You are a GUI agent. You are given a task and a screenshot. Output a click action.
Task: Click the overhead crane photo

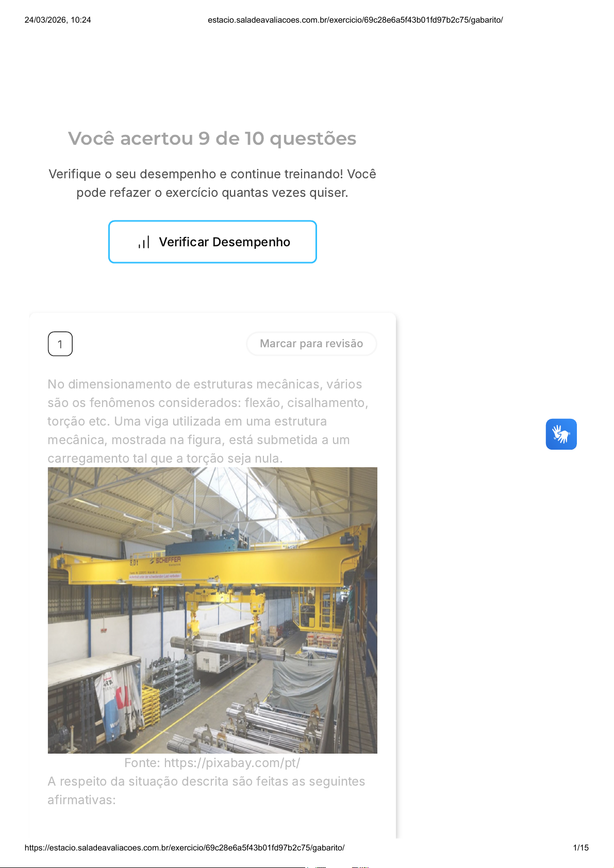click(x=212, y=610)
